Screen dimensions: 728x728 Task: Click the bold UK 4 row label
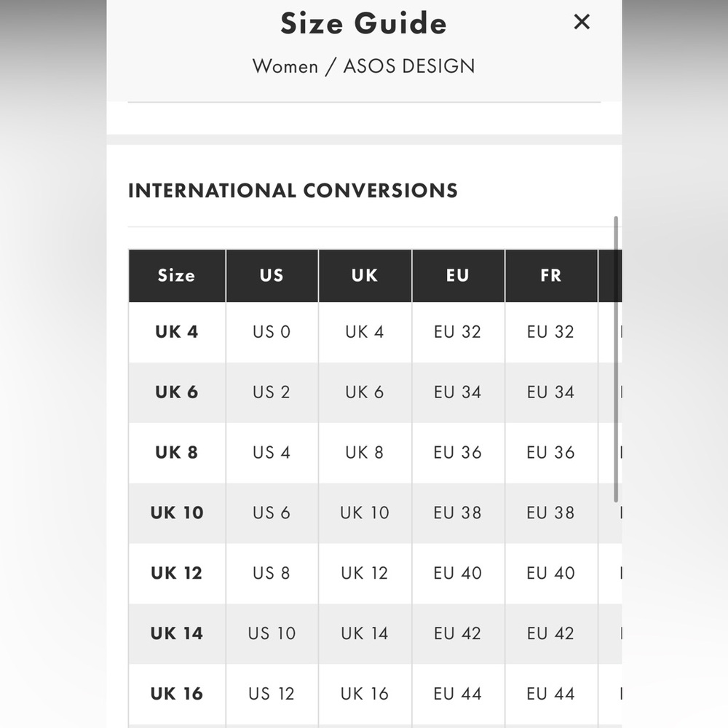click(x=177, y=332)
